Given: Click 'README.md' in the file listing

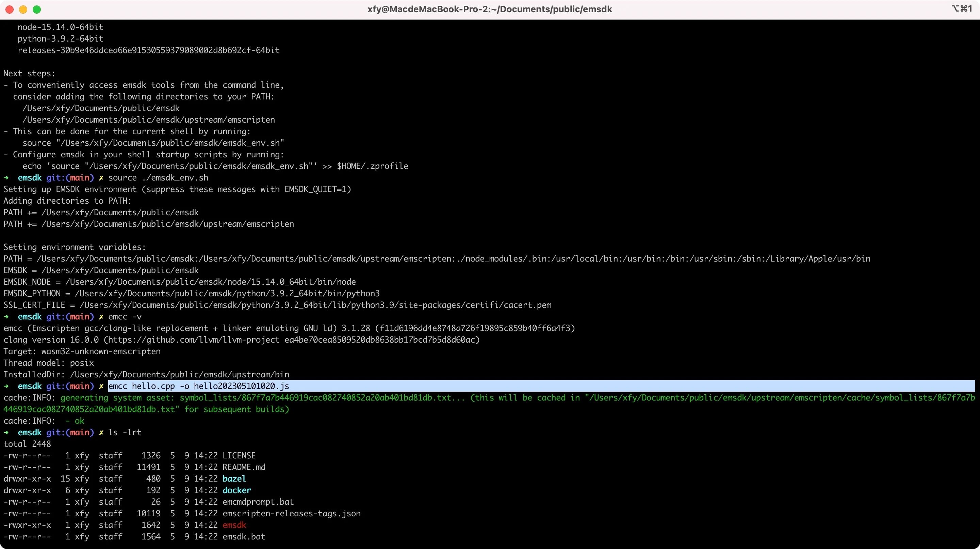Looking at the screenshot, I should coord(244,467).
